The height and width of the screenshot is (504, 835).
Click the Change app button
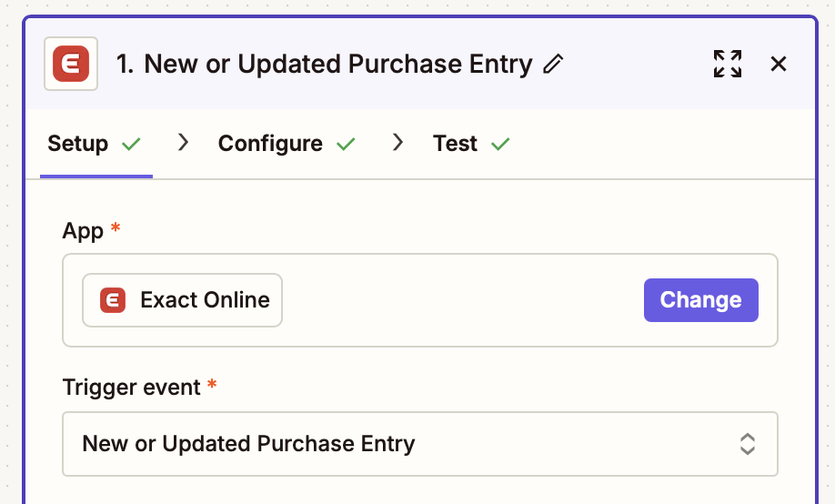700,300
